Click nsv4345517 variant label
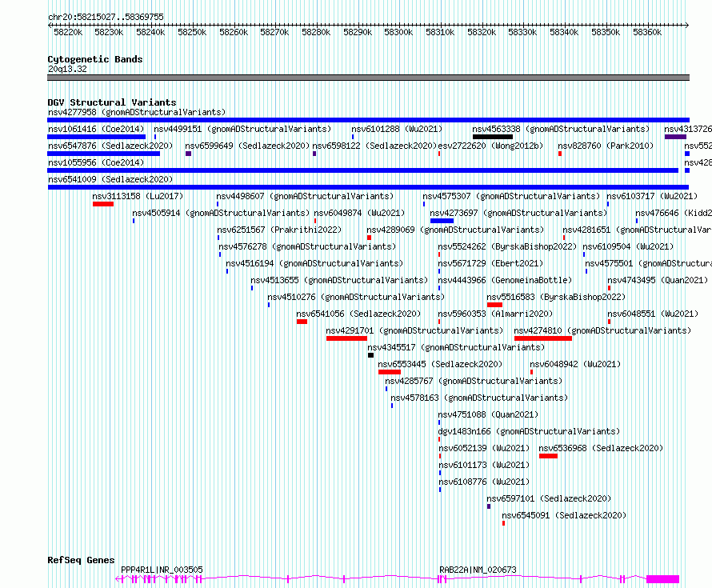 (456, 347)
